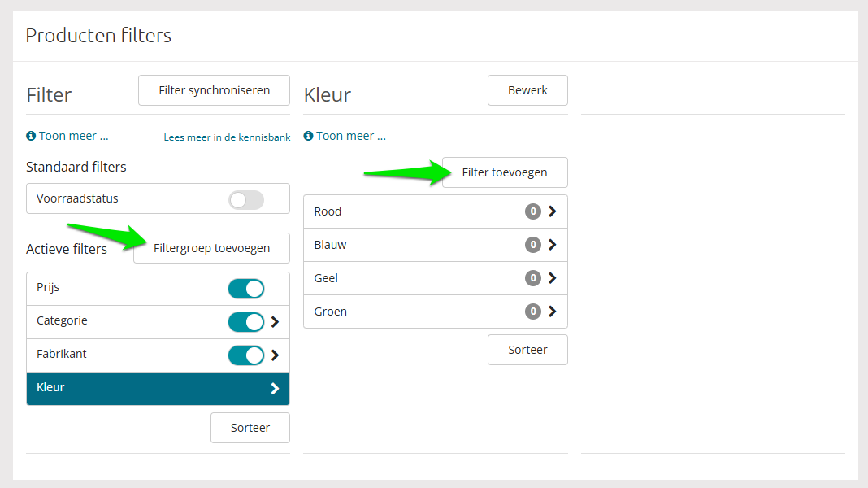
Task: Click info icon beside Kleur's Toon meer
Action: point(308,136)
